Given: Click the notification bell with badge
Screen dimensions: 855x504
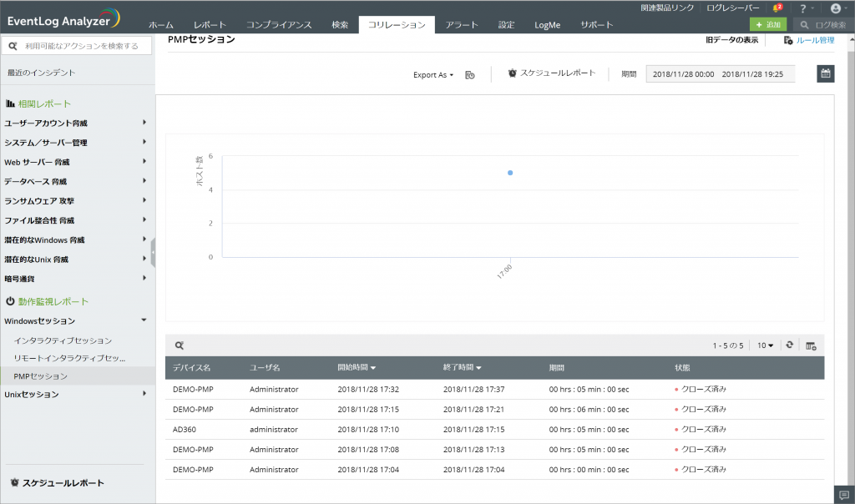Looking at the screenshot, I should 776,8.
